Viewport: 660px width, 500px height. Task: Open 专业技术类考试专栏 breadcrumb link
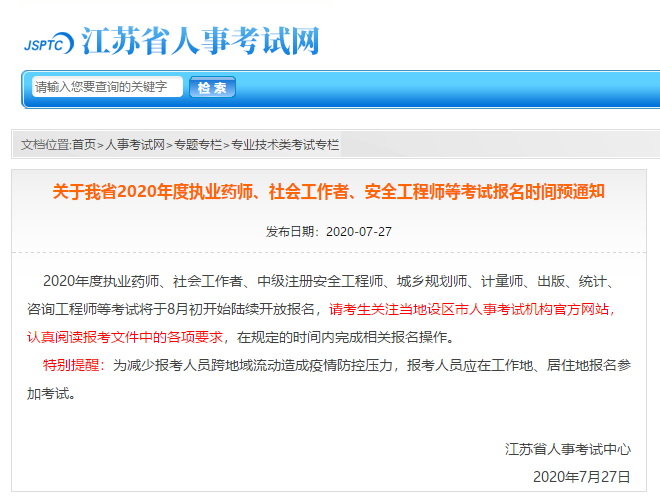pos(285,145)
